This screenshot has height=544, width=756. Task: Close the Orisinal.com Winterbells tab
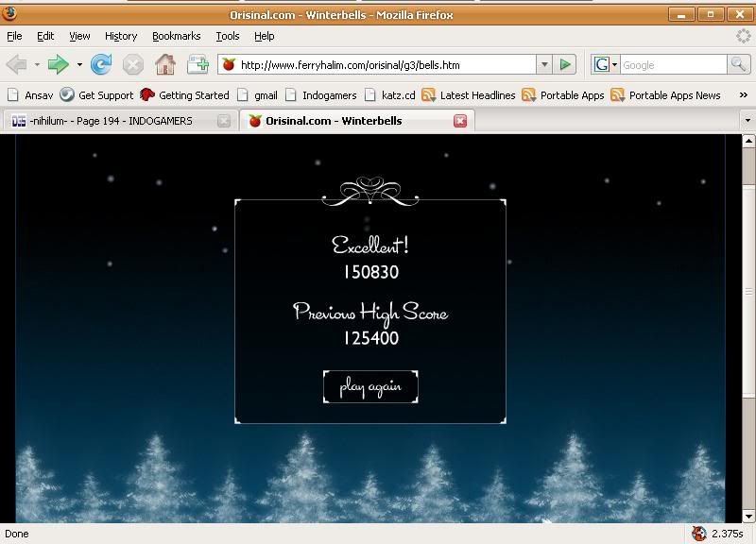460,121
